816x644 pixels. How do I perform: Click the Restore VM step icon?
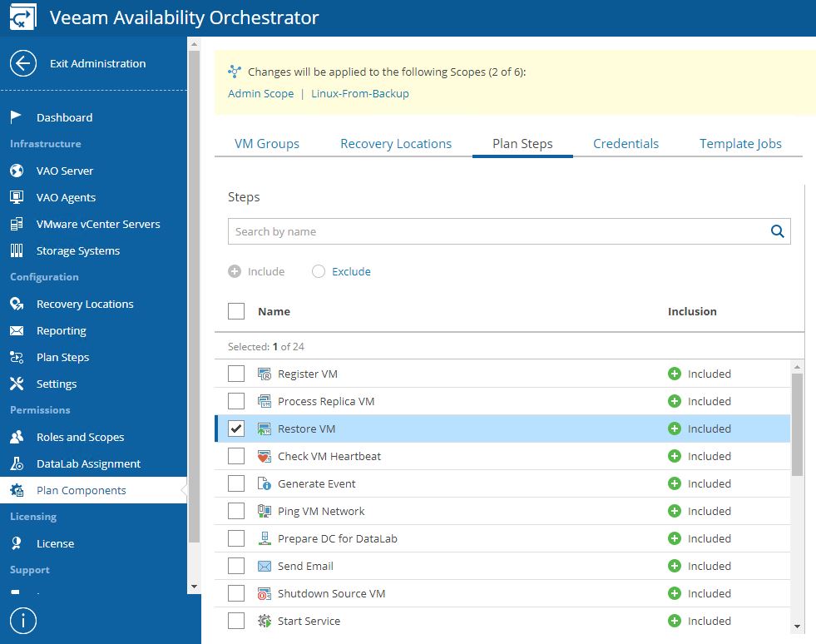click(265, 429)
